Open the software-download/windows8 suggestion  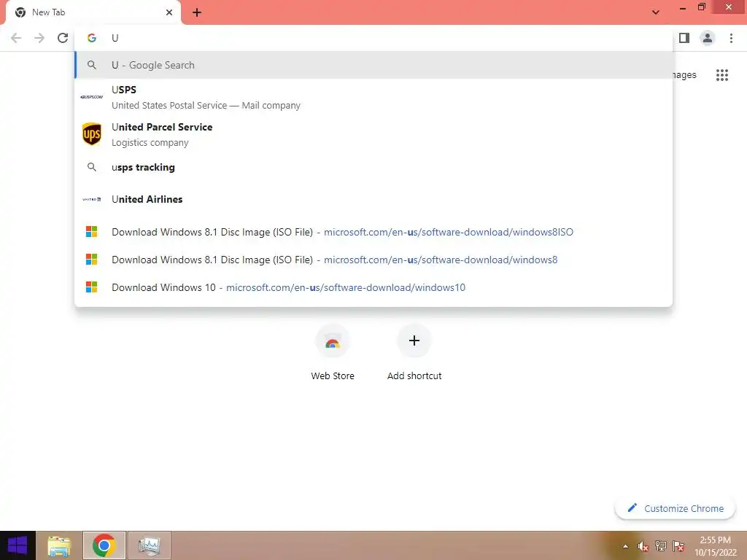coord(373,260)
